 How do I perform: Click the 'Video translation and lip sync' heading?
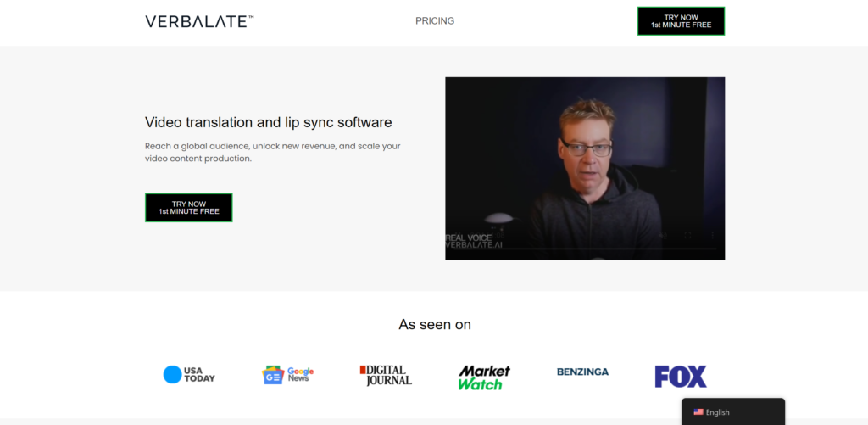pos(268,122)
